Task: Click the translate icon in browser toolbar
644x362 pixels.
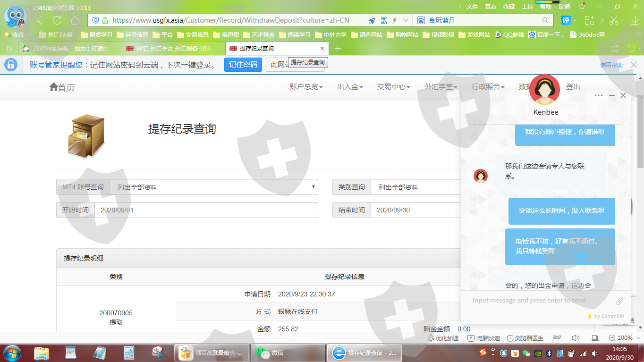Action: click(x=566, y=20)
